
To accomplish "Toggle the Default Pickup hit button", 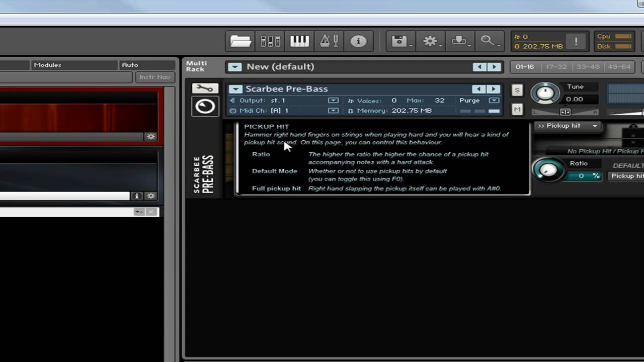I will (626, 176).
